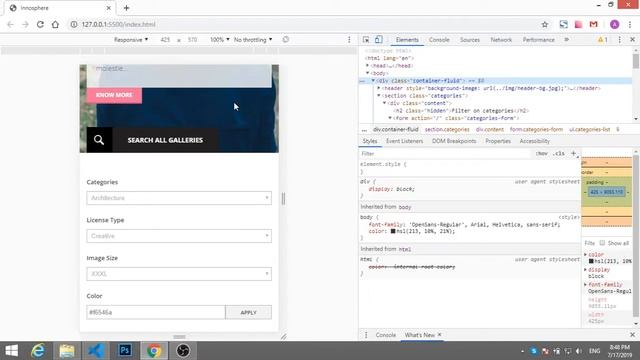The image size is (640, 360).
Task: Click the pink extension icon in toolbar
Action: 578,24
